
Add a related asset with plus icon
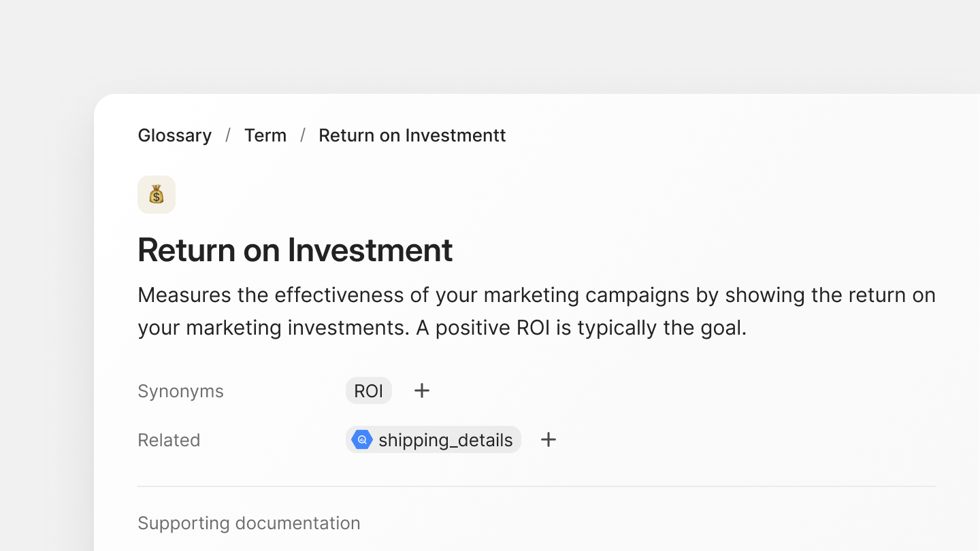pyautogui.click(x=549, y=439)
